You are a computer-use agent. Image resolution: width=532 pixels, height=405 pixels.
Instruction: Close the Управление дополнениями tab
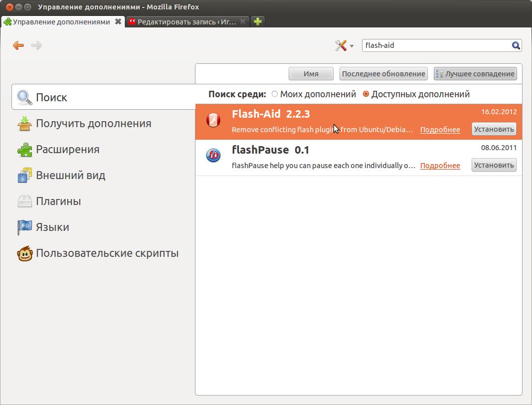(x=118, y=21)
